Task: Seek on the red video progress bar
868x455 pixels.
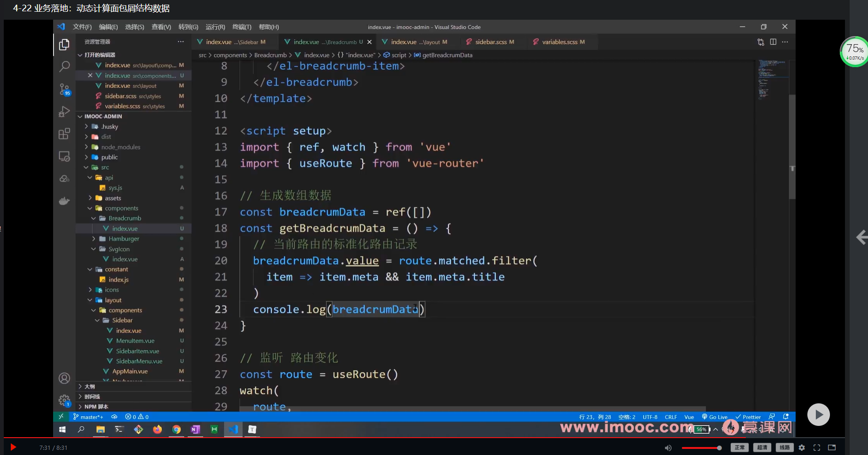Action: 424,438
